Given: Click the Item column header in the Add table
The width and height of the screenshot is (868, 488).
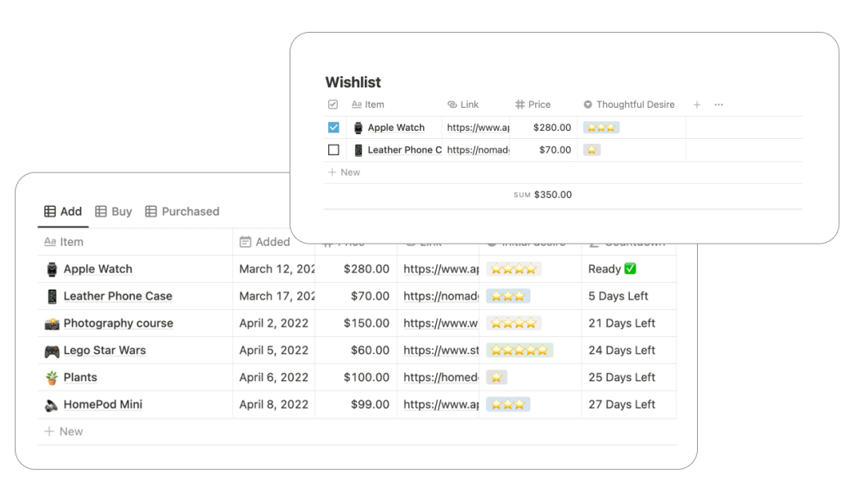Looking at the screenshot, I should (x=64, y=242).
